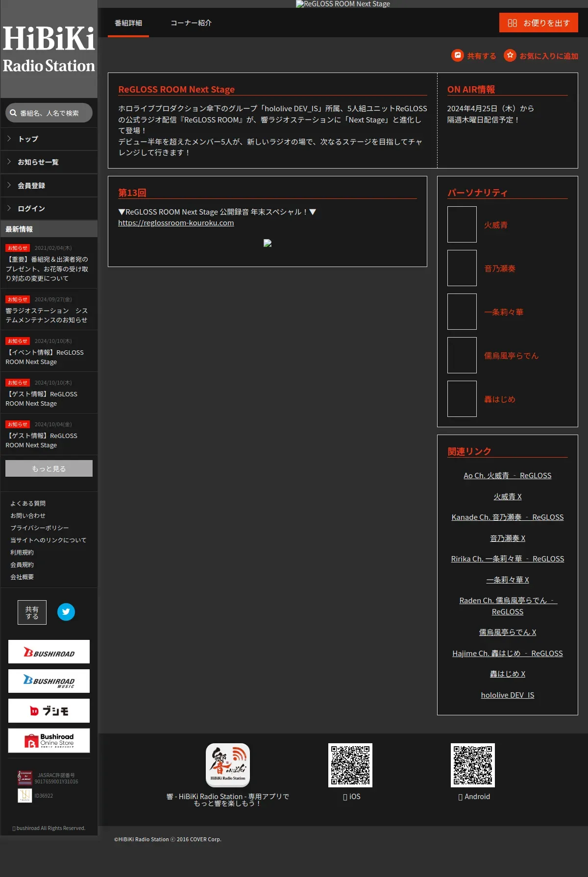Switch to the 番組詳細 tab

click(x=128, y=23)
